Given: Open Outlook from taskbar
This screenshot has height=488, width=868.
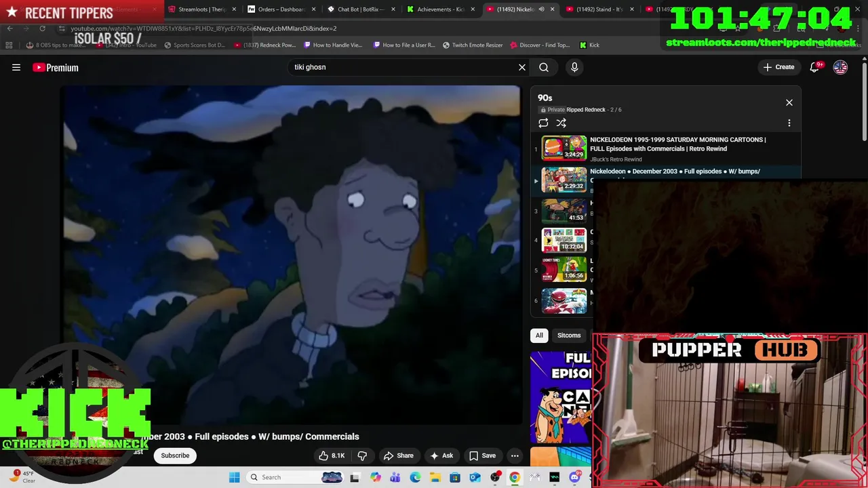Looking at the screenshot, I should click(475, 477).
